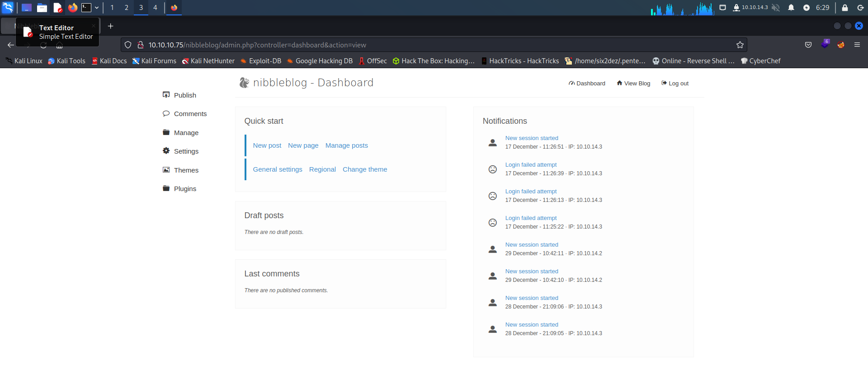Open View Blog in the header
The image size is (868, 388).
click(x=637, y=84)
